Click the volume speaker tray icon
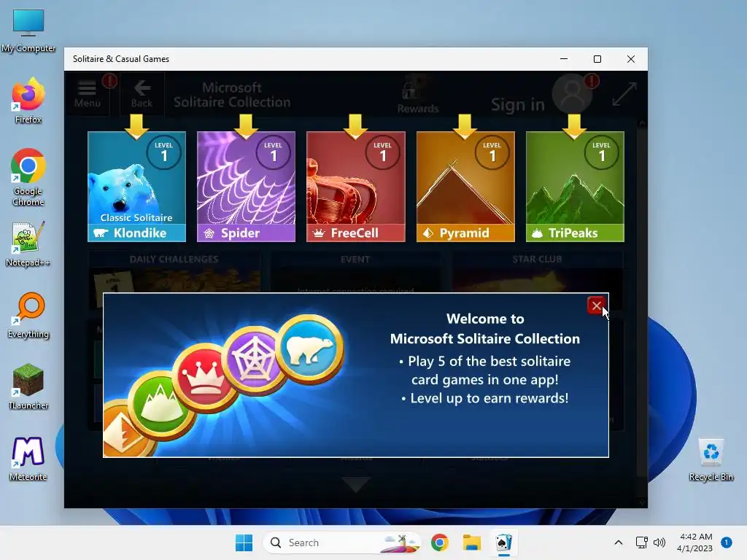Image resolution: width=747 pixels, height=560 pixels. coord(659,542)
